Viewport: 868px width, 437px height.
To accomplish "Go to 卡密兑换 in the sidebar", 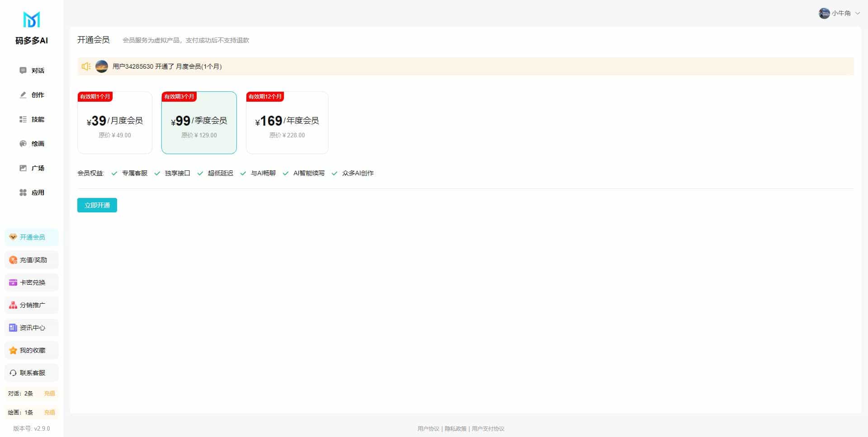I will point(32,282).
